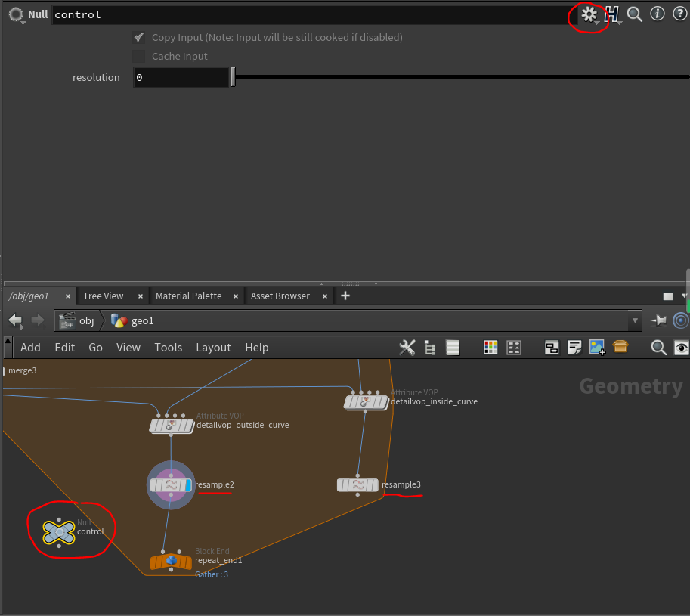Open the Tools menu in the network editor
The height and width of the screenshot is (616, 690).
pyautogui.click(x=168, y=348)
